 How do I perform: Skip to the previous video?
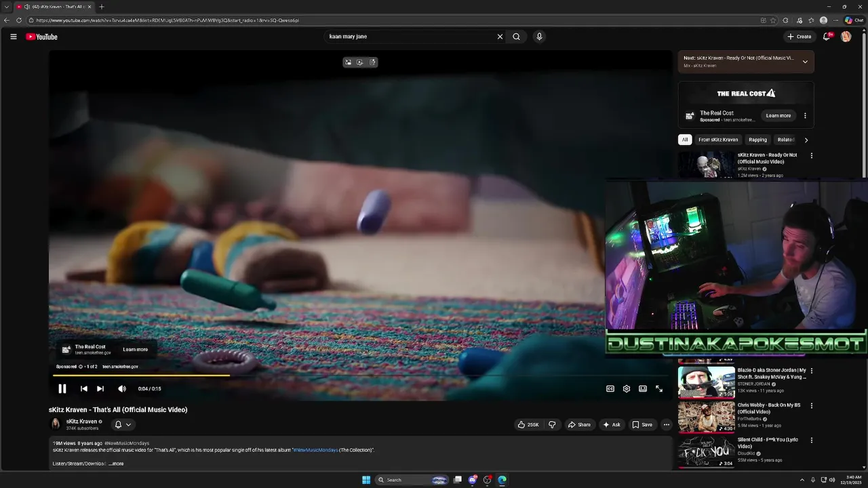(83, 388)
